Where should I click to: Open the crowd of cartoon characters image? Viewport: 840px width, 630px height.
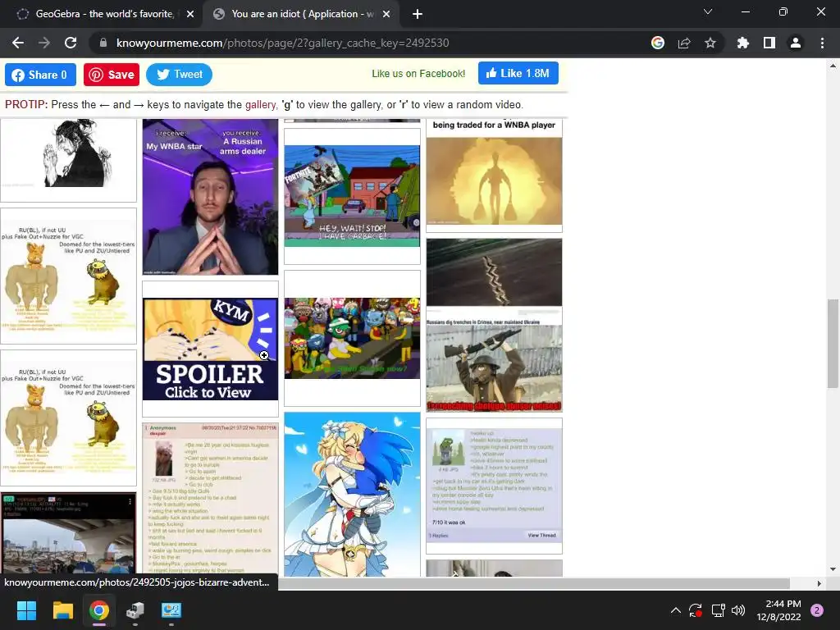pos(352,338)
